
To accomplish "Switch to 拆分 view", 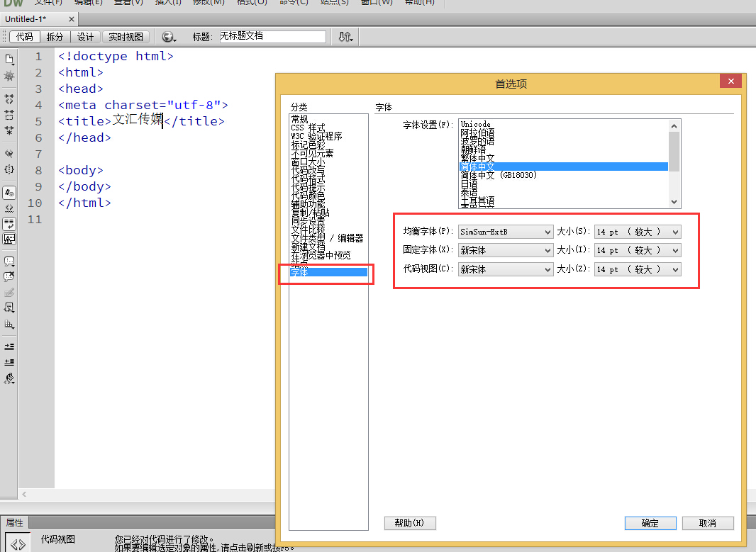I will tap(55, 37).
